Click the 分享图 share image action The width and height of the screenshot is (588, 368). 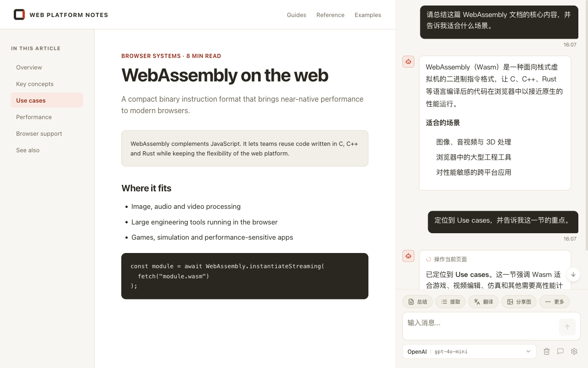(519, 302)
